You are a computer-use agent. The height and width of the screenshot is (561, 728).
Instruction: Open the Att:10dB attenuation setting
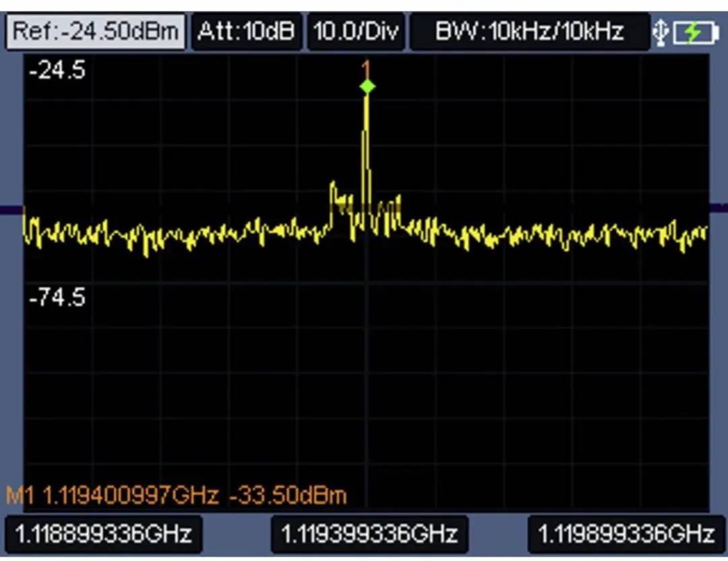point(247,32)
